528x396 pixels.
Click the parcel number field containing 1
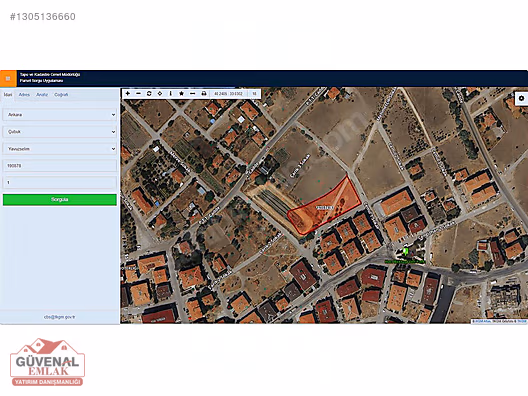[x=60, y=183]
